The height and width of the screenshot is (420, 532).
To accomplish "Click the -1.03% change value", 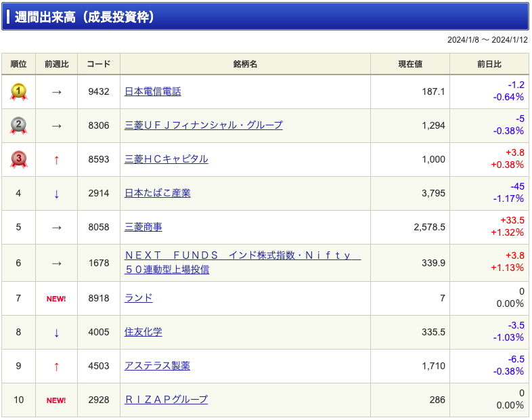I will click(x=508, y=337).
